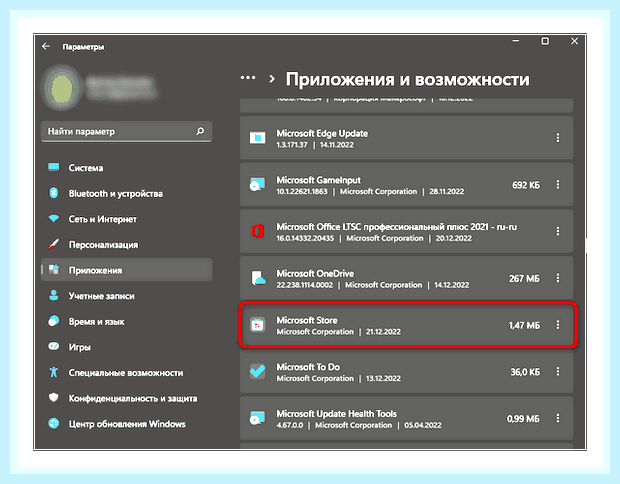Click the 1,47 МБ size value
Image resolution: width=620 pixels, height=484 pixels.
524,325
